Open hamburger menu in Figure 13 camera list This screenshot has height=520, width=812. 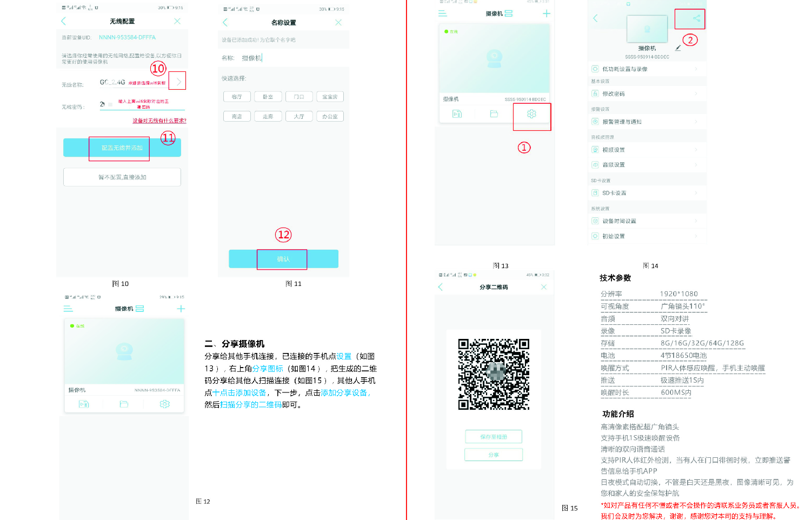coord(443,14)
